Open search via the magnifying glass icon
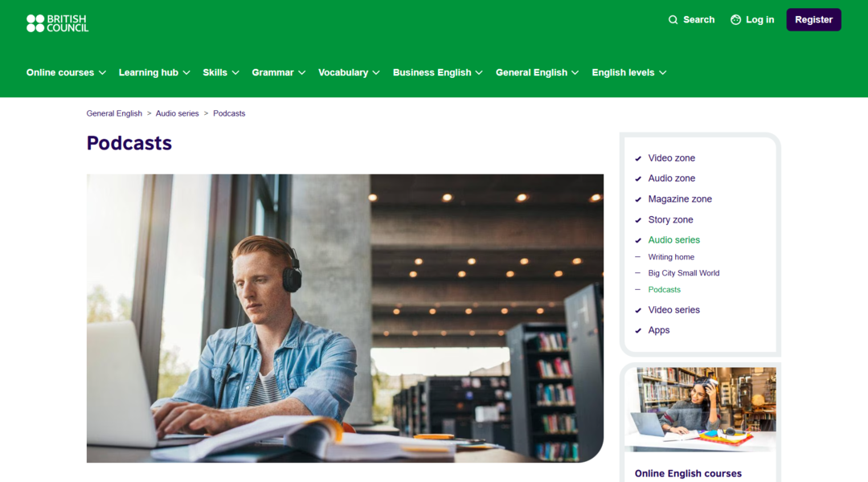 point(673,20)
